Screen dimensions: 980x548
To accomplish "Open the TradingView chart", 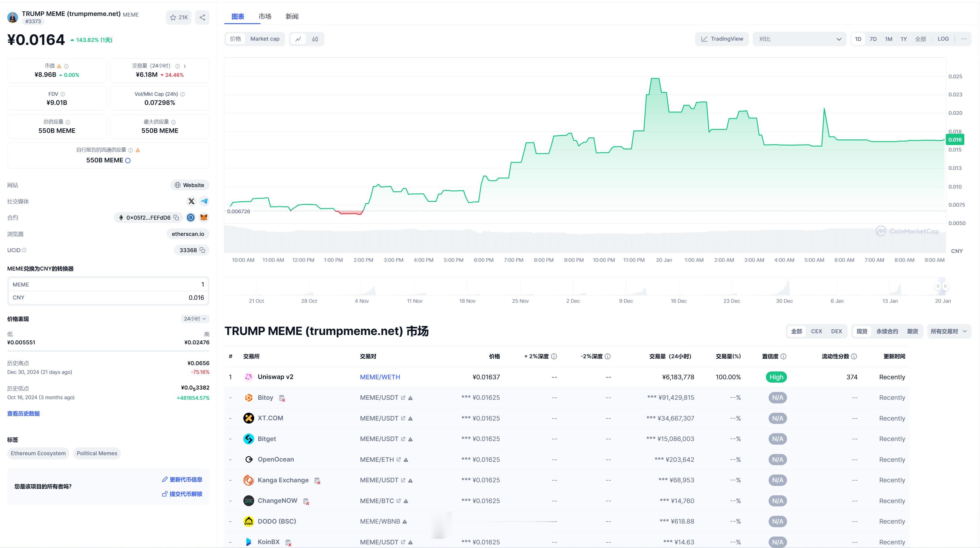I will tap(722, 39).
